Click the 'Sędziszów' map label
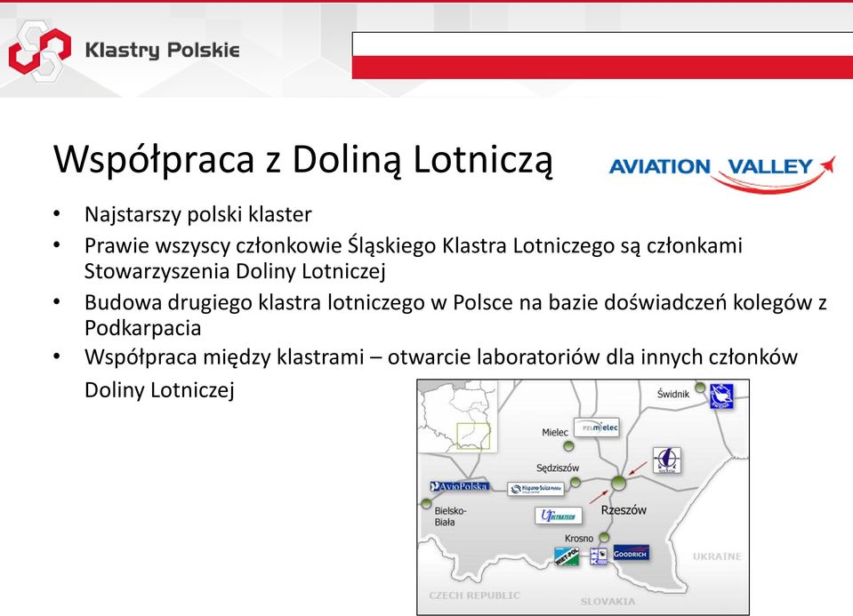Viewport: 853px width, 616px height. (x=558, y=468)
